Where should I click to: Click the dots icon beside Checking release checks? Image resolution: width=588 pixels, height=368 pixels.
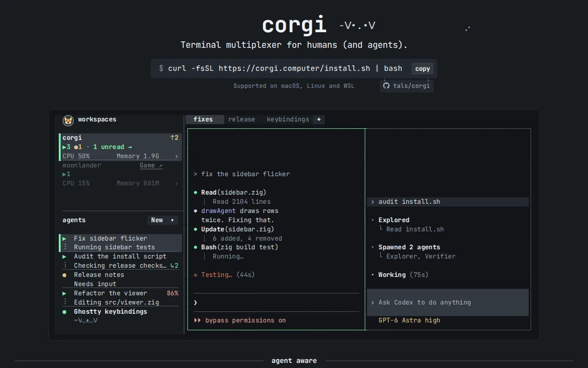pos(65,265)
